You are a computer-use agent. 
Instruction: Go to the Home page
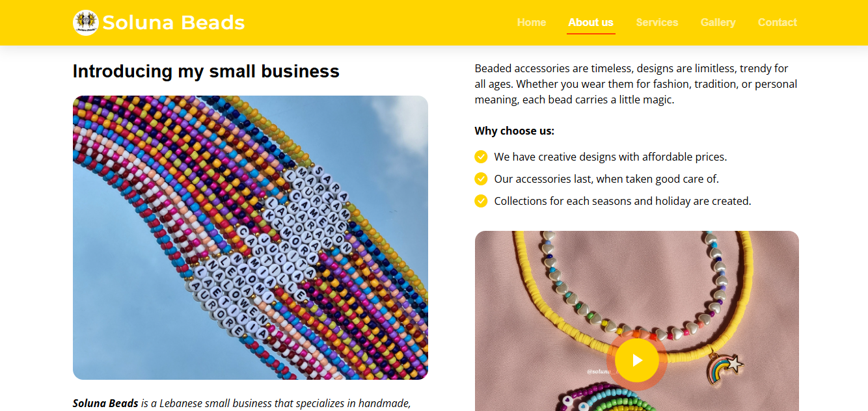(531, 22)
